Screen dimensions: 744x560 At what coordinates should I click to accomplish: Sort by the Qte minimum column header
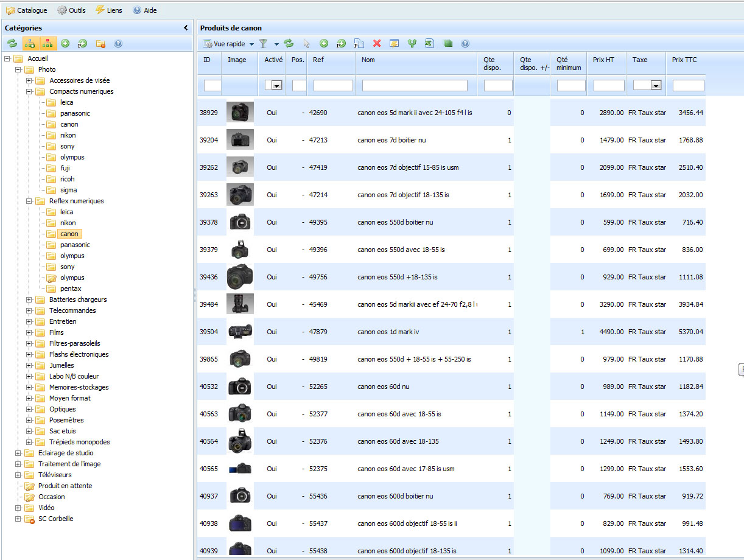click(569, 63)
